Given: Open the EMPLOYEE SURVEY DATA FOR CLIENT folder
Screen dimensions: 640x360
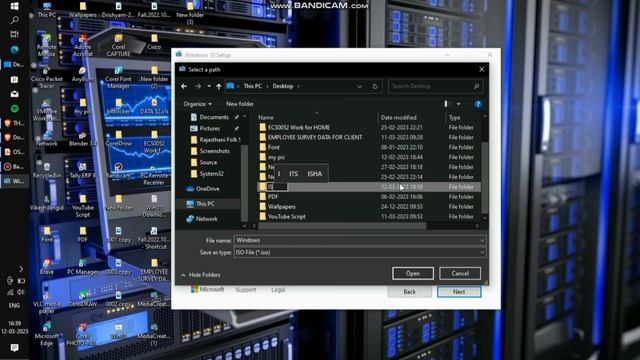Looking at the screenshot, I should pyautogui.click(x=315, y=138).
